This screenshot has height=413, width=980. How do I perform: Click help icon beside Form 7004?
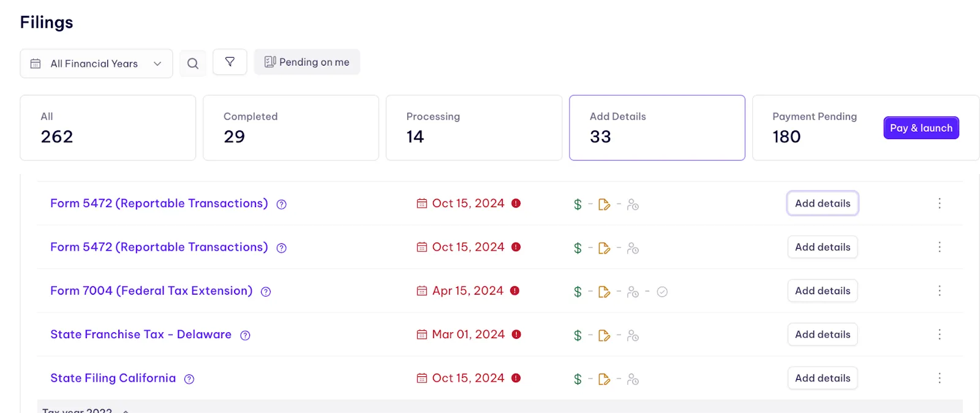[266, 292]
